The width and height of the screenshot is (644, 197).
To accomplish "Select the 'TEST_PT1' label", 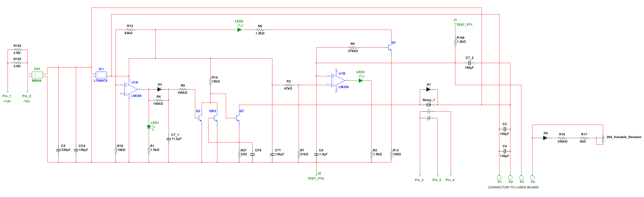I will click(464, 25).
